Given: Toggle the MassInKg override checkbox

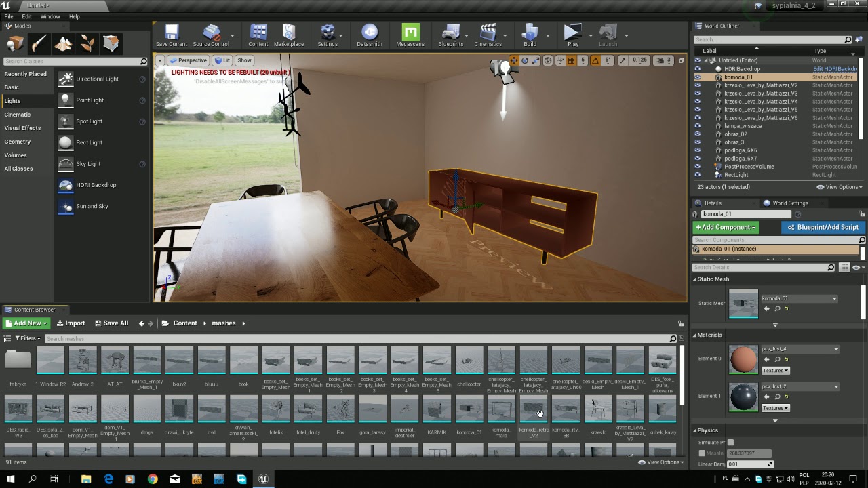Looking at the screenshot, I should click(703, 453).
